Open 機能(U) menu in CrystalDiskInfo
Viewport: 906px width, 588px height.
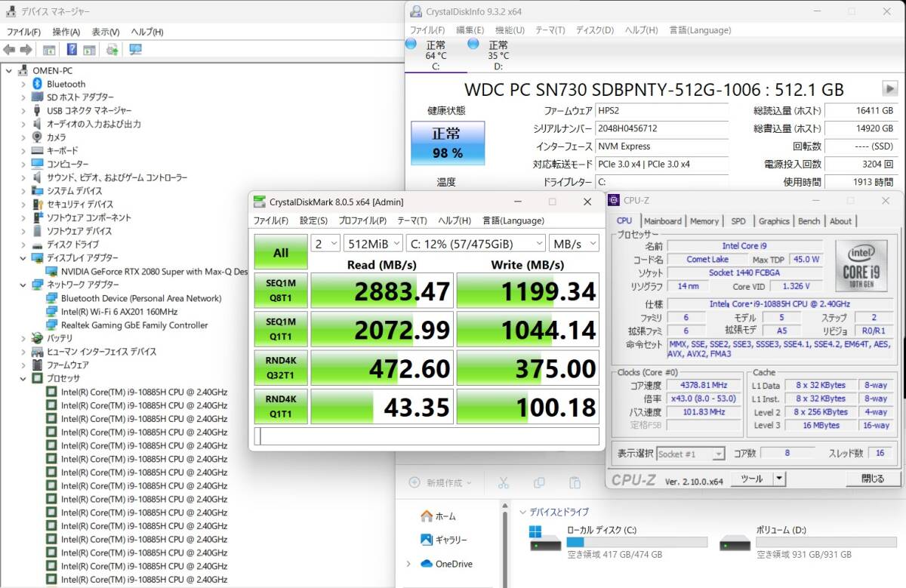click(510, 30)
